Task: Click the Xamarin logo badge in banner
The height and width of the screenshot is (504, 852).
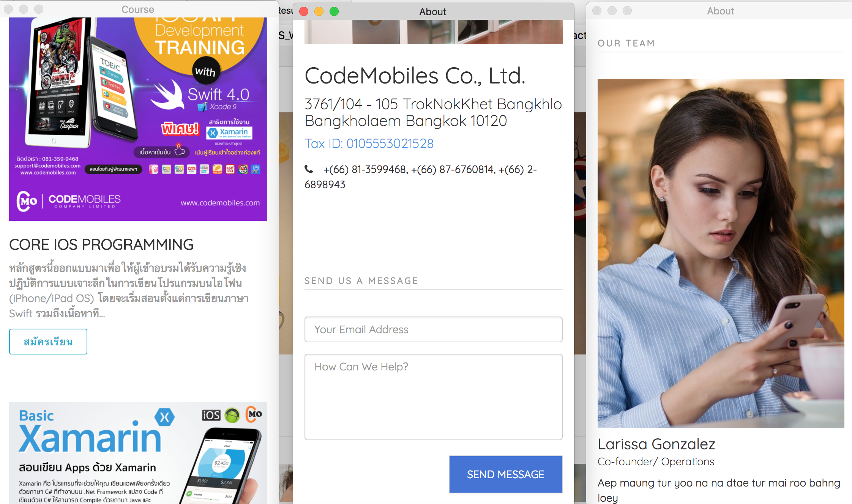Action: [x=229, y=133]
